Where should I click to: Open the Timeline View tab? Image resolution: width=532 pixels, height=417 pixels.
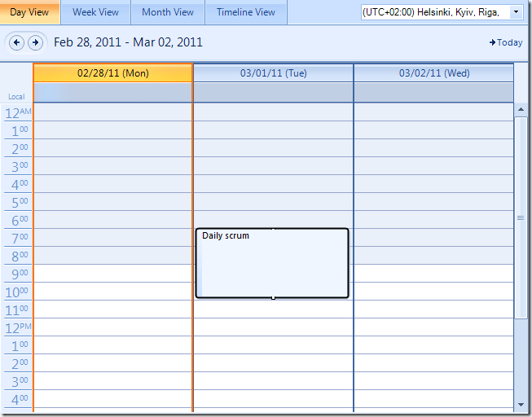[x=245, y=12]
